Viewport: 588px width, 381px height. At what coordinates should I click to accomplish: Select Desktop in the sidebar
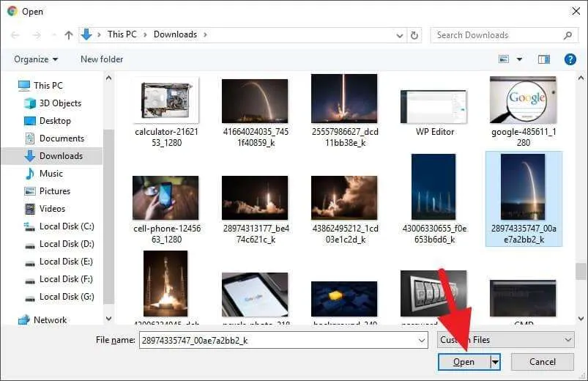click(x=48, y=121)
